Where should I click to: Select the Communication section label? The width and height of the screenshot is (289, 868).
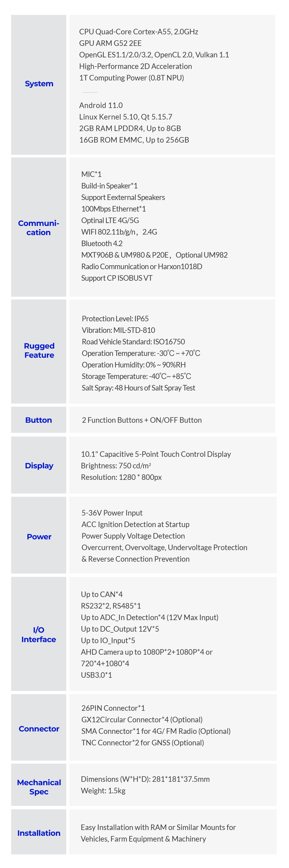pos(39,228)
